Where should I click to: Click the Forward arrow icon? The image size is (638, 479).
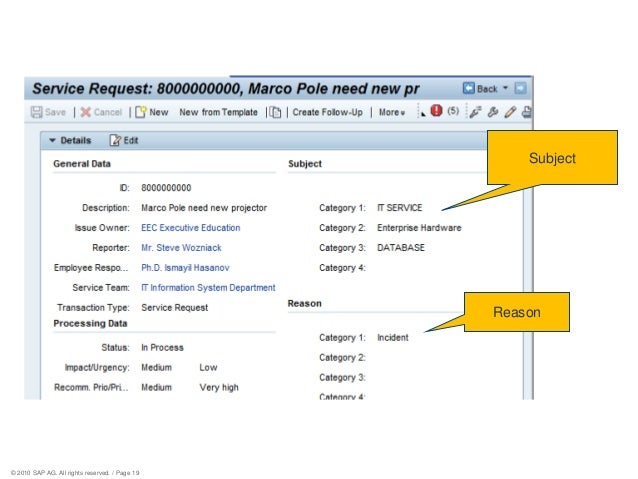[520, 88]
